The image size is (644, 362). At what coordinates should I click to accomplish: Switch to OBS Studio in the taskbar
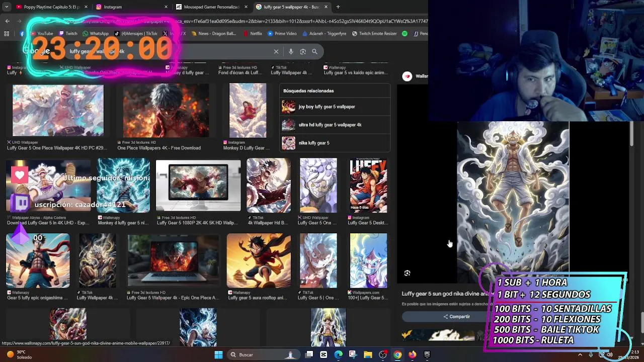383,354
